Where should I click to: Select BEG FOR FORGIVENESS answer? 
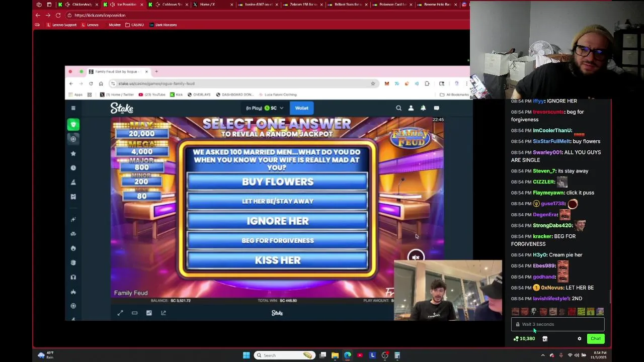pyautogui.click(x=278, y=241)
